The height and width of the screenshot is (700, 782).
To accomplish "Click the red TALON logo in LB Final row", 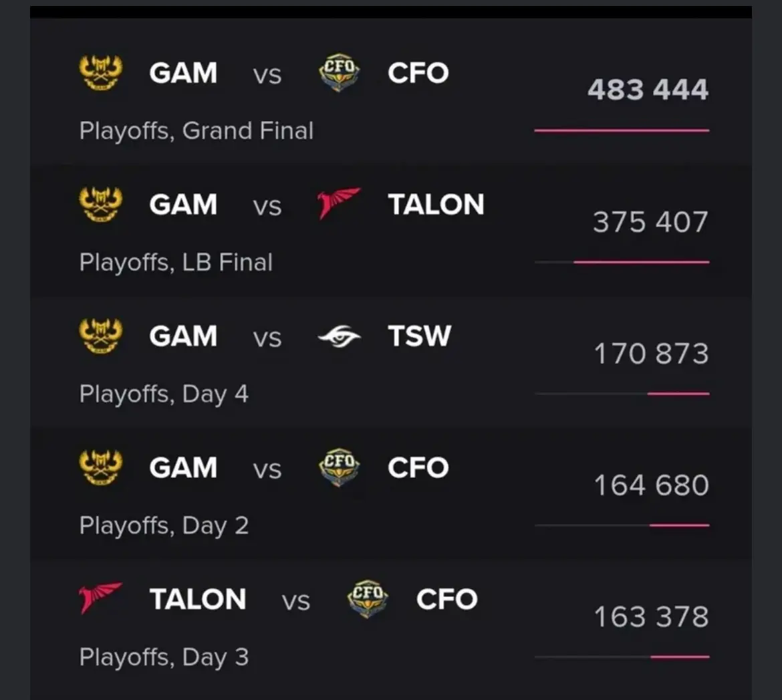I will [x=339, y=203].
